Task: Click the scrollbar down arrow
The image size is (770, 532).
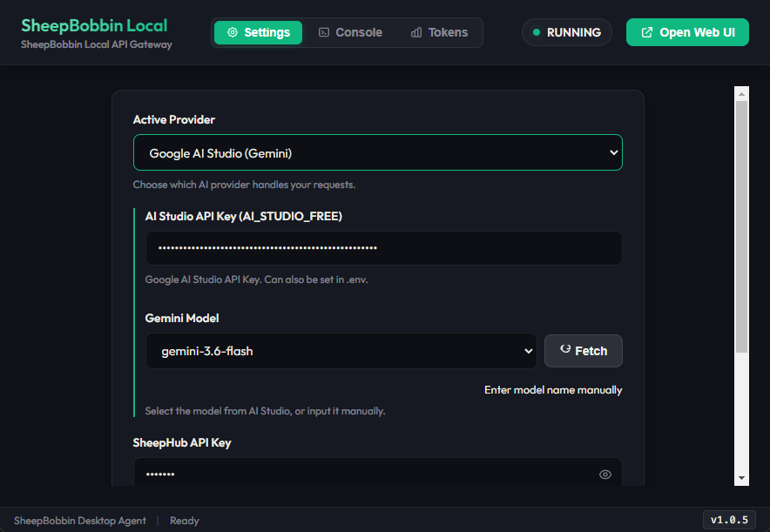Action: click(741, 478)
